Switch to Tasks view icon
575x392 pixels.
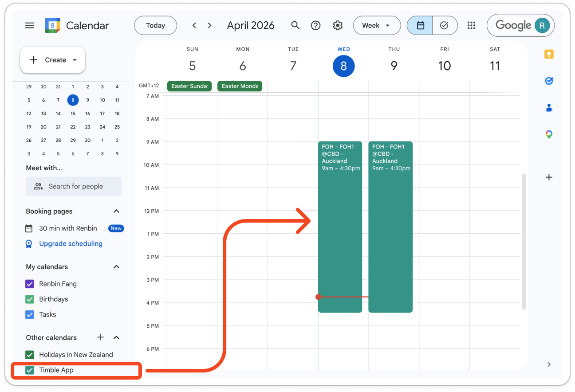pyautogui.click(x=445, y=25)
